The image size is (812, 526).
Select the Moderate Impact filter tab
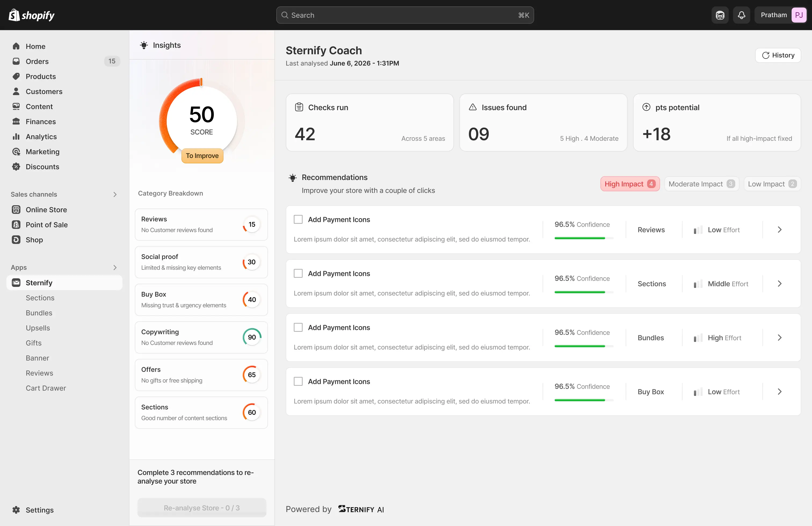tap(701, 184)
